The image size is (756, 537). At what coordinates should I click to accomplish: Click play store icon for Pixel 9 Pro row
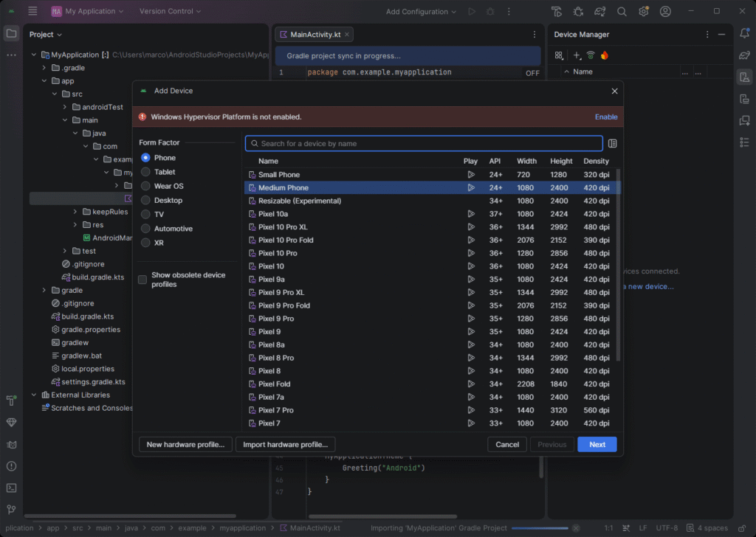(471, 319)
